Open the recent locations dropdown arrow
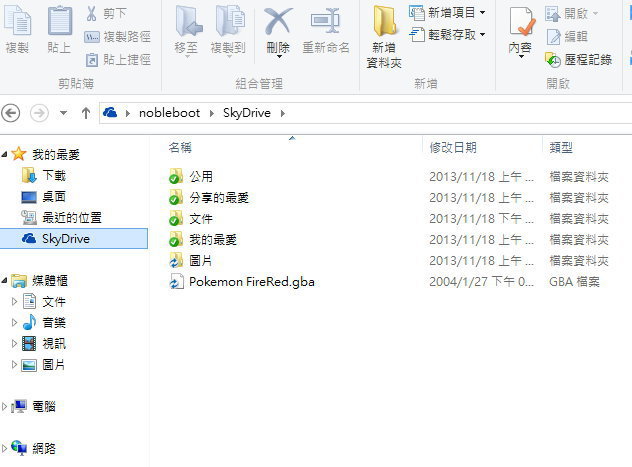The width and height of the screenshot is (632, 467). pyautogui.click(x=63, y=113)
